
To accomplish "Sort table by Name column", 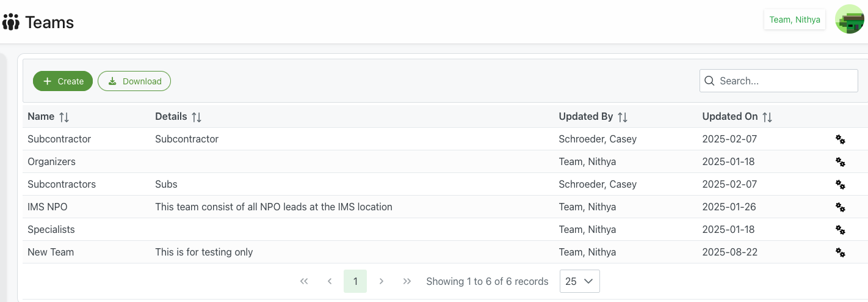I will point(64,117).
